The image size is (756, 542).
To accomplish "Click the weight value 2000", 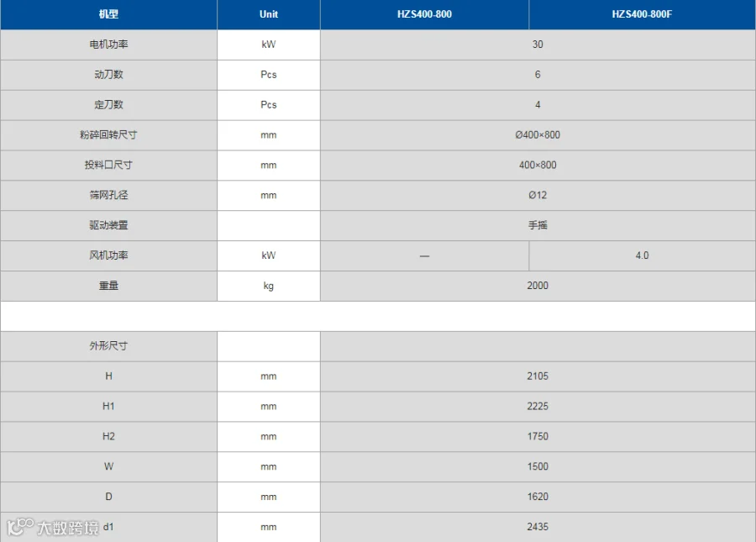I will [538, 286].
